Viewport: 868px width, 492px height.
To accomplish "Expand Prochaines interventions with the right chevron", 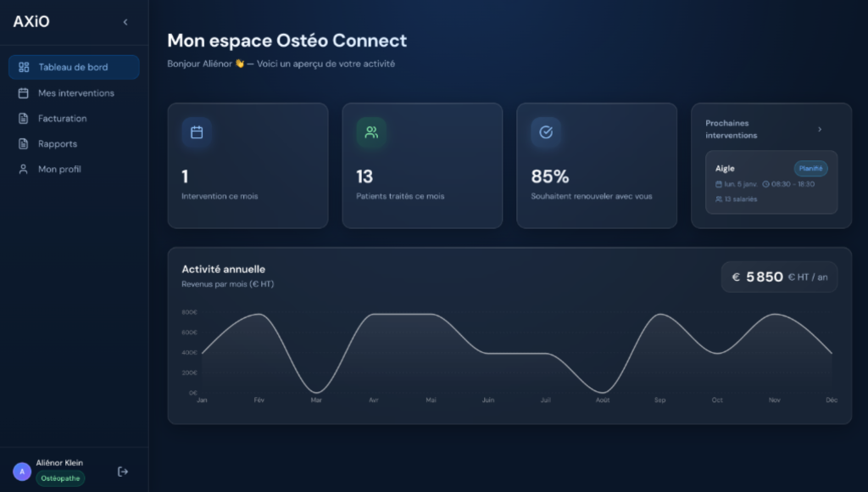I will (x=820, y=129).
